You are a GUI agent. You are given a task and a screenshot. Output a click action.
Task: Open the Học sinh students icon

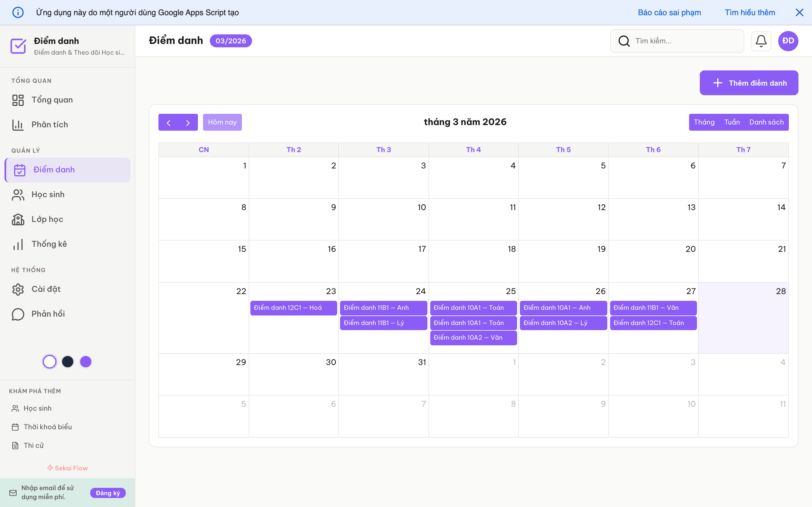[18, 194]
